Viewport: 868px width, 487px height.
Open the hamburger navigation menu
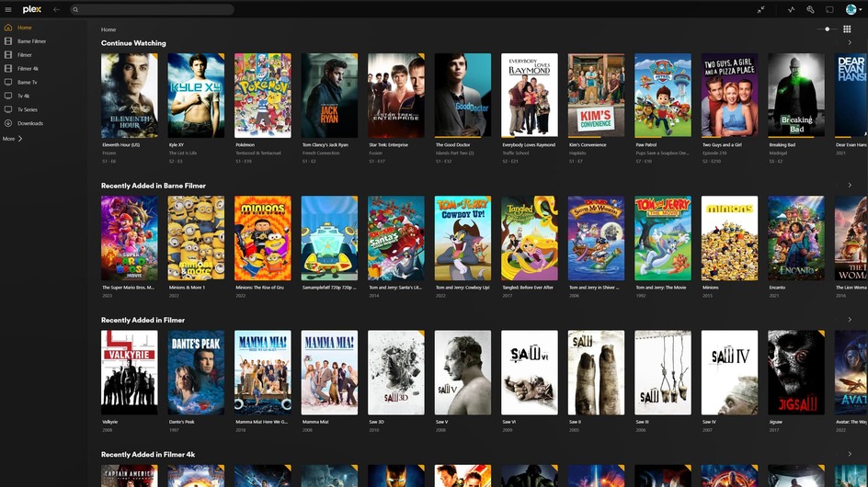point(8,9)
